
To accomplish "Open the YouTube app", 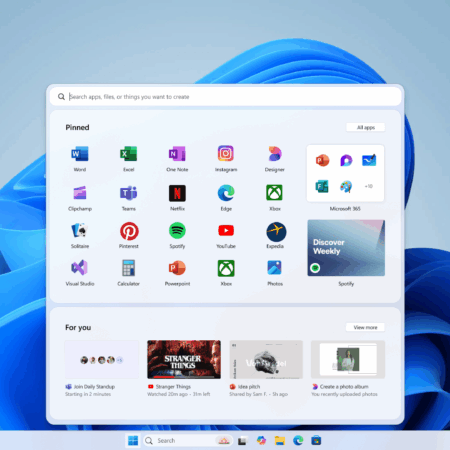I will (226, 231).
